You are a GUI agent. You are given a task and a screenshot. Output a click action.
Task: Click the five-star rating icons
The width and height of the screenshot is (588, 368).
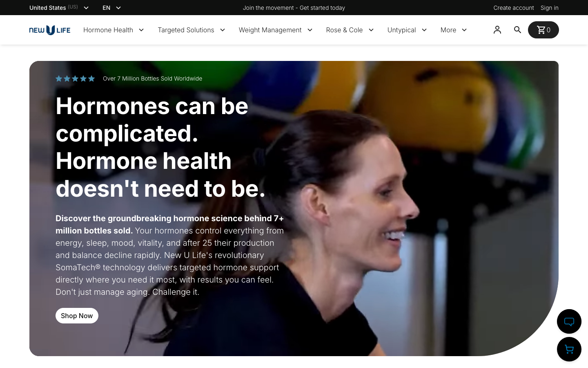75,79
